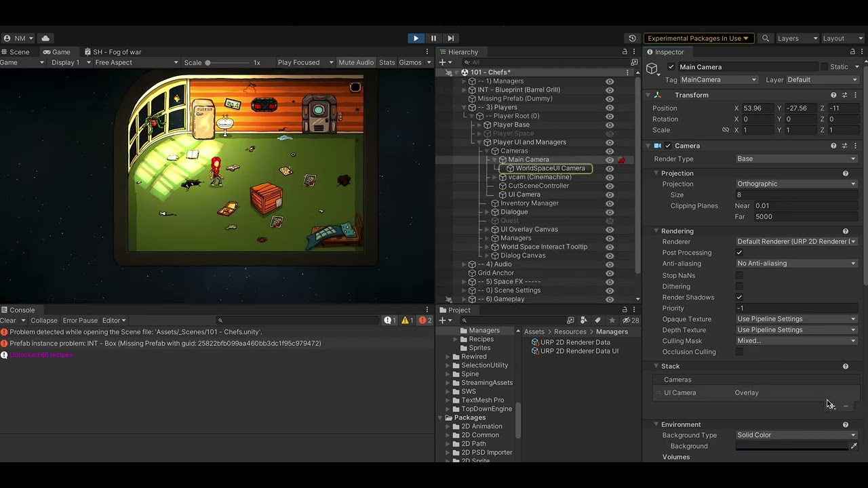Click the global search magnifier icon
868x488 pixels.
click(x=766, y=39)
